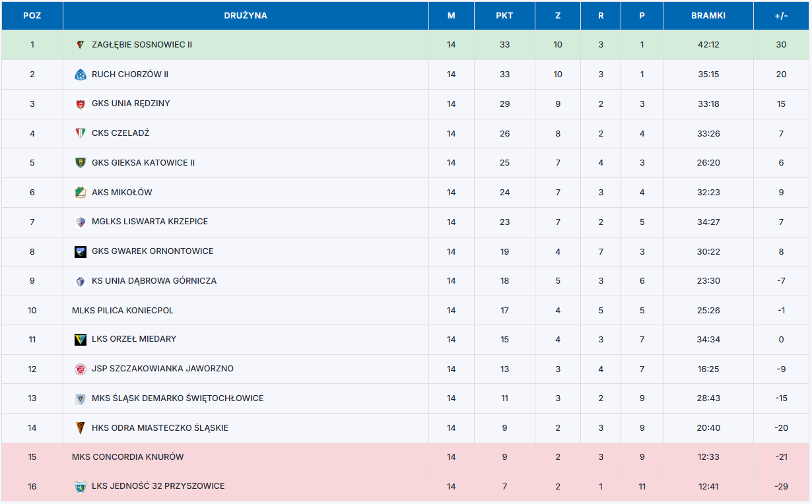Click the DRUŻYNA column header

(246, 16)
